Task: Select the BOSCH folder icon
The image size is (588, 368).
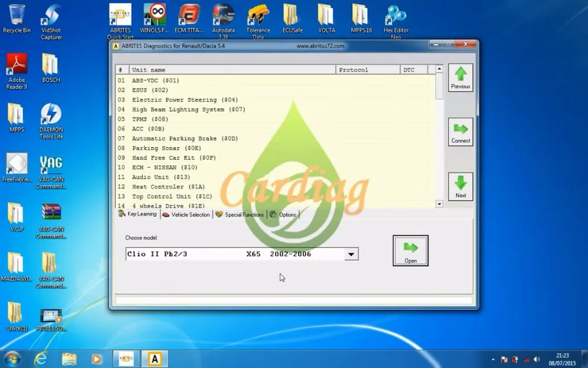Action: click(x=51, y=68)
